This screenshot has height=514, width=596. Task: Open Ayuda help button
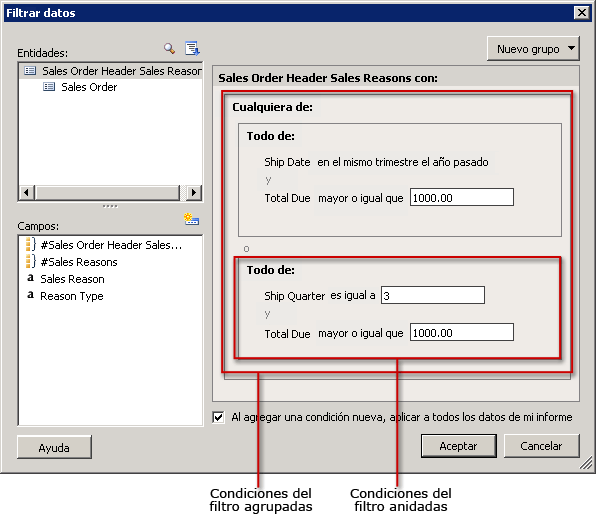pyautogui.click(x=54, y=447)
